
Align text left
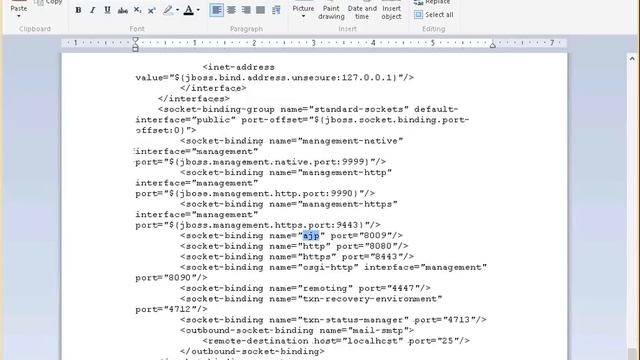[x=217, y=10]
